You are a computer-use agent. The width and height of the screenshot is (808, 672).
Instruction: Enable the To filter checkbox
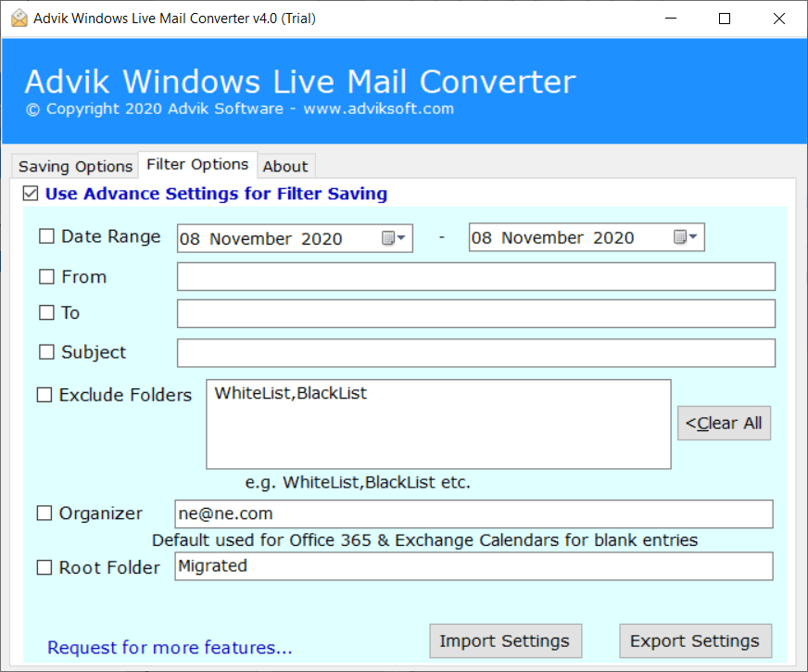pos(45,312)
